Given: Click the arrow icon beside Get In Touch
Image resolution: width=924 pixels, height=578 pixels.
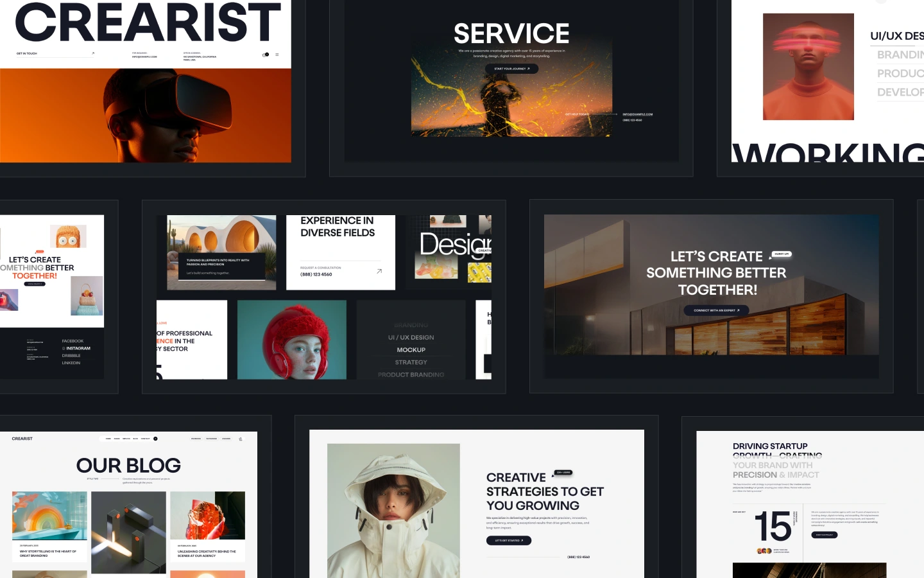Looking at the screenshot, I should 93,53.
